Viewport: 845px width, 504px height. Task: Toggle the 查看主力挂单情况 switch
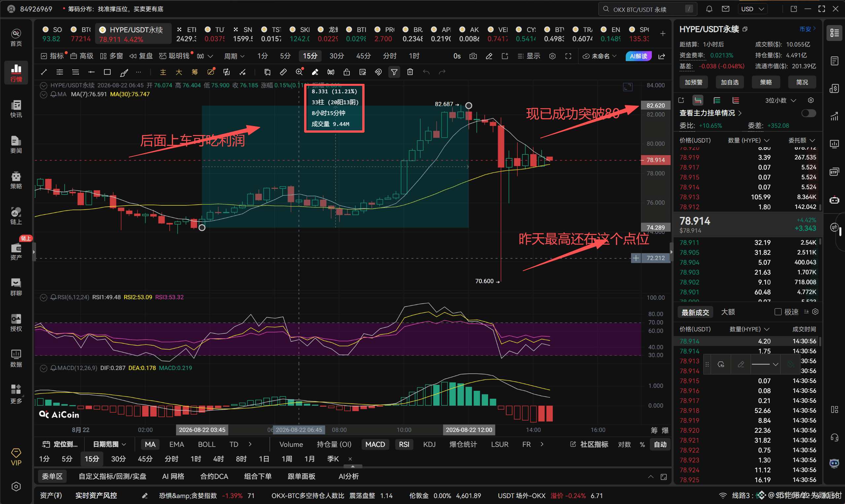point(808,113)
